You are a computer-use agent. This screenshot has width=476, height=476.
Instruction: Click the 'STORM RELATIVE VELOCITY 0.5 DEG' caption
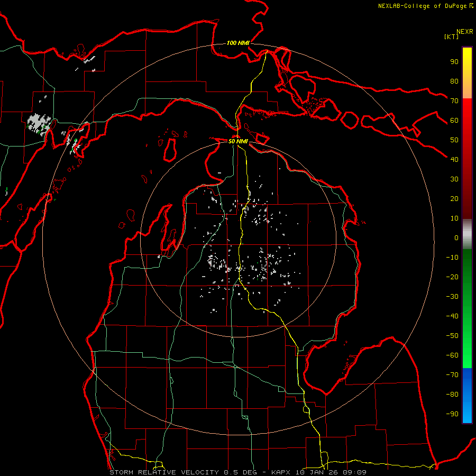(183, 472)
